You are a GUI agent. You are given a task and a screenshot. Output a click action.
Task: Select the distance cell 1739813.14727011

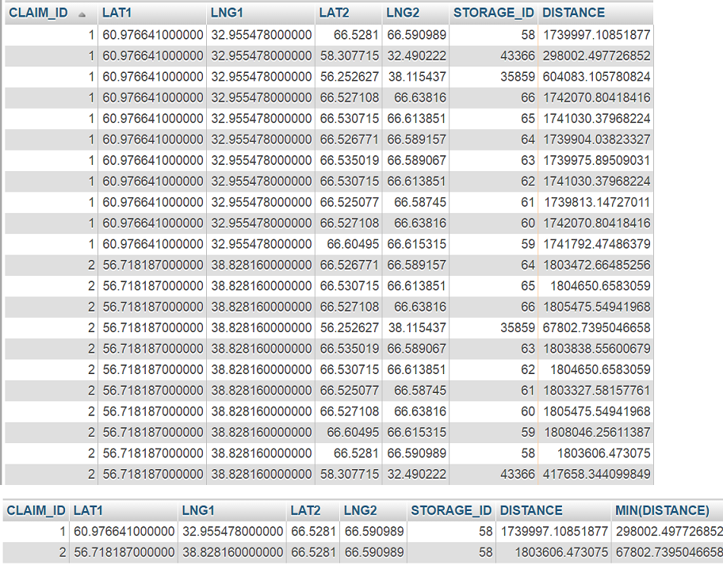point(596,202)
